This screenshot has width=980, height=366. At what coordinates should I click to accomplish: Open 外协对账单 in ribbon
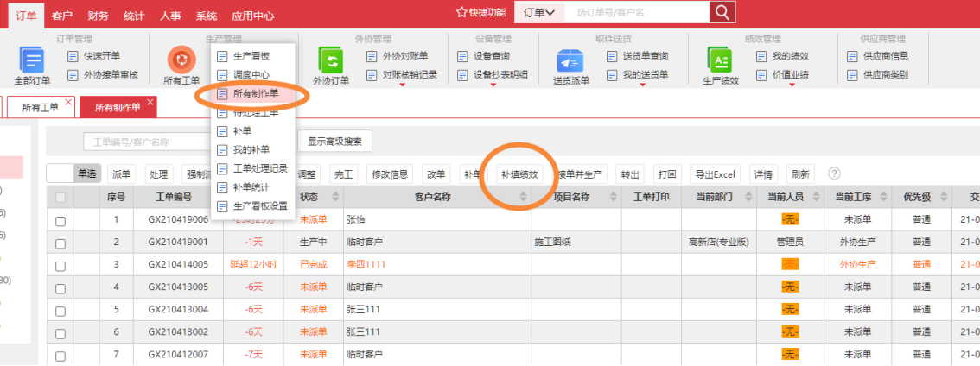[397, 56]
